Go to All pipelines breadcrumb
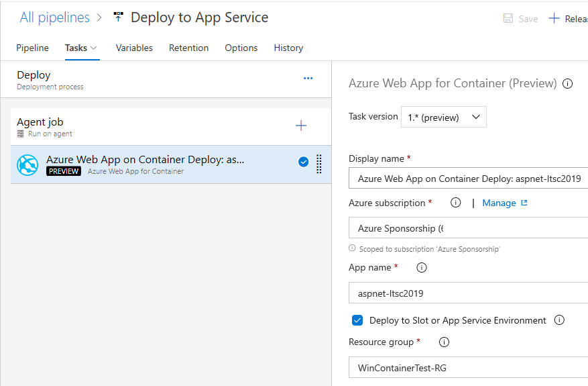Viewport: 588px width, 386px height. (x=54, y=17)
